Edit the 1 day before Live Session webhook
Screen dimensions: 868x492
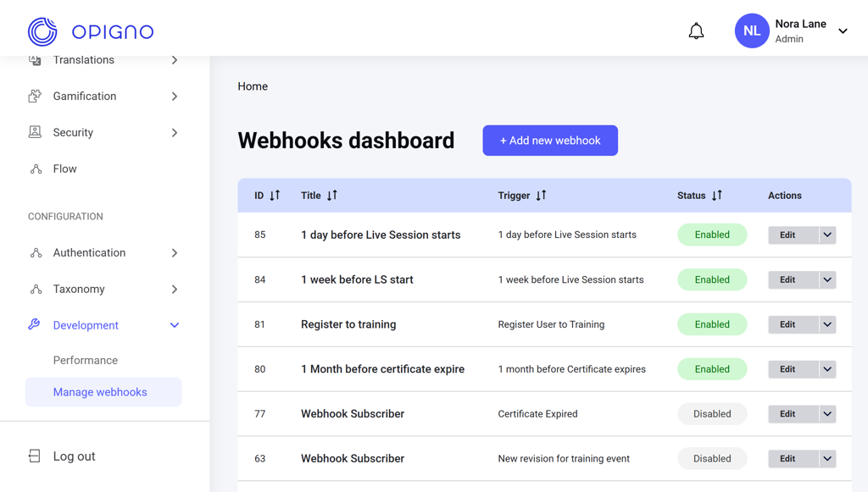click(793, 235)
